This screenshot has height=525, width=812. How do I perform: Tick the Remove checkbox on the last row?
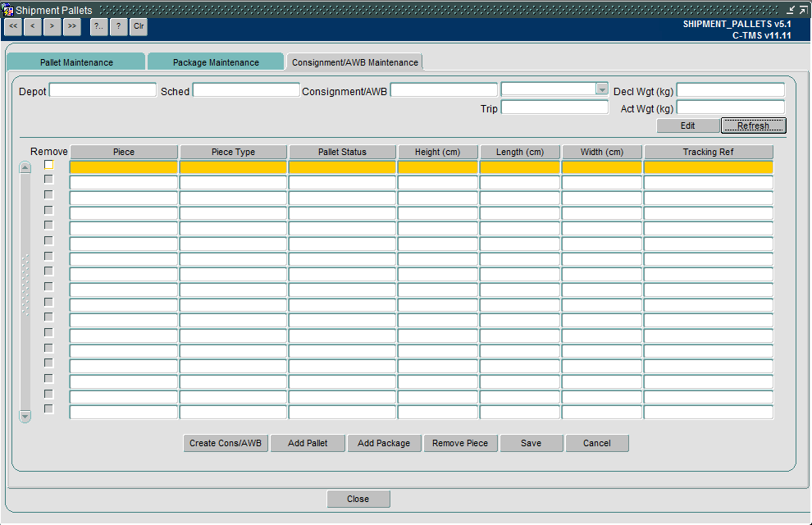[48, 409]
